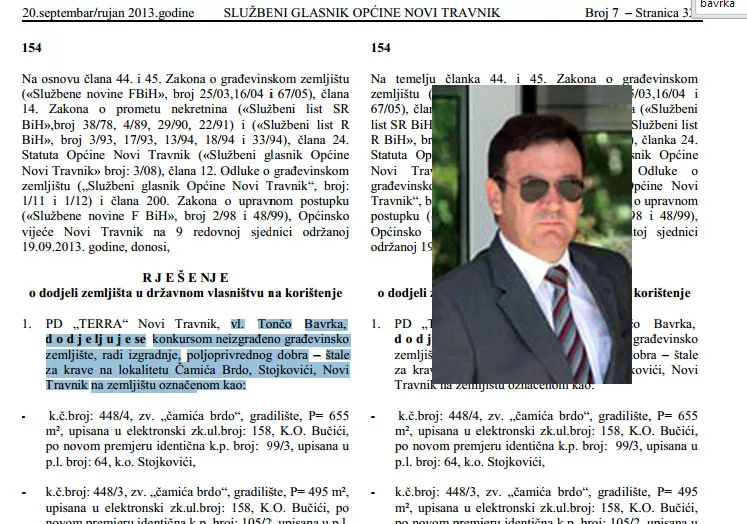Viewport: 747px width, 524px height.
Task: Click section number "154" in right column
Action: tap(382, 47)
